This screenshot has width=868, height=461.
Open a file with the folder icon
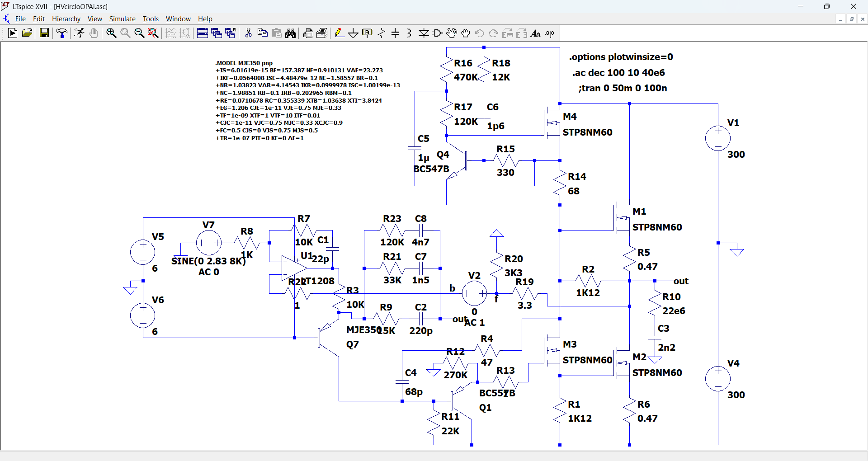(27, 33)
